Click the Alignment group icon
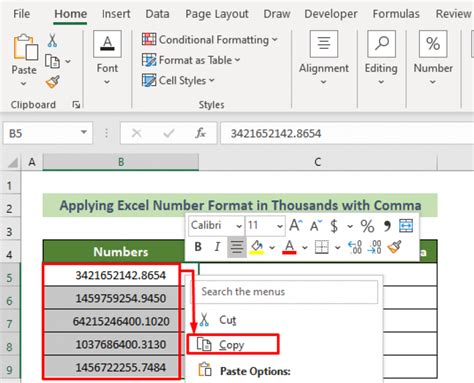 click(x=324, y=44)
